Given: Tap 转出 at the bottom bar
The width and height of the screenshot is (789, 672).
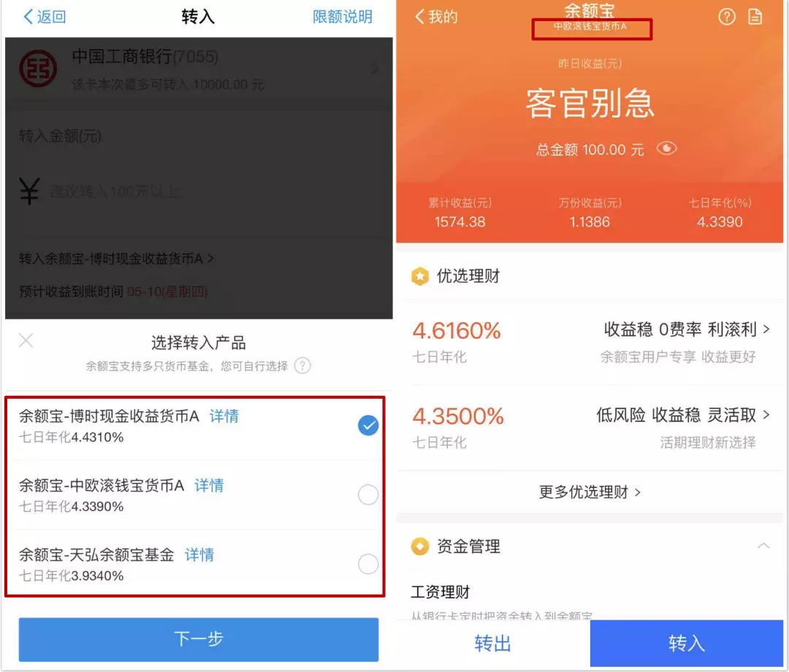Looking at the screenshot, I should click(492, 644).
